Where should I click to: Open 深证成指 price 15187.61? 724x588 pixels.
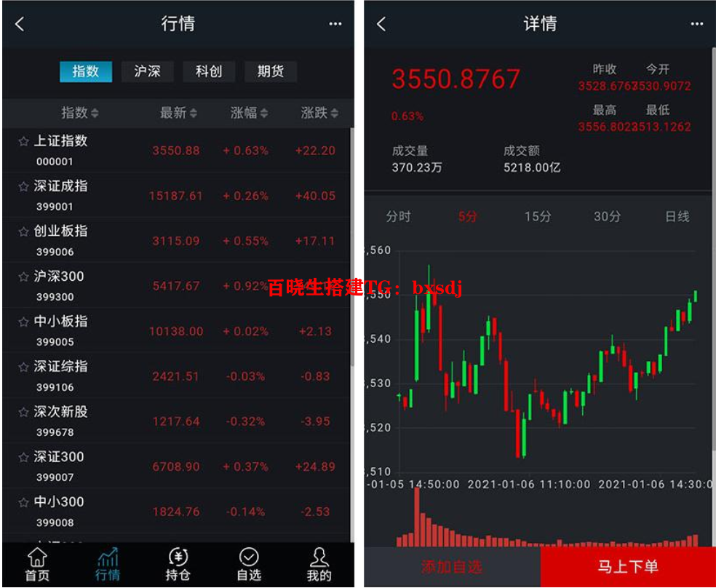176,196
